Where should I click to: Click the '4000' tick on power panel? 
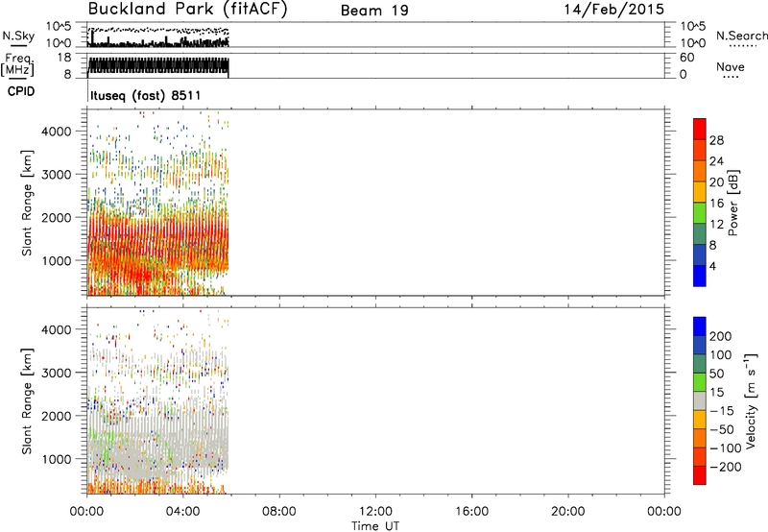tap(56, 132)
